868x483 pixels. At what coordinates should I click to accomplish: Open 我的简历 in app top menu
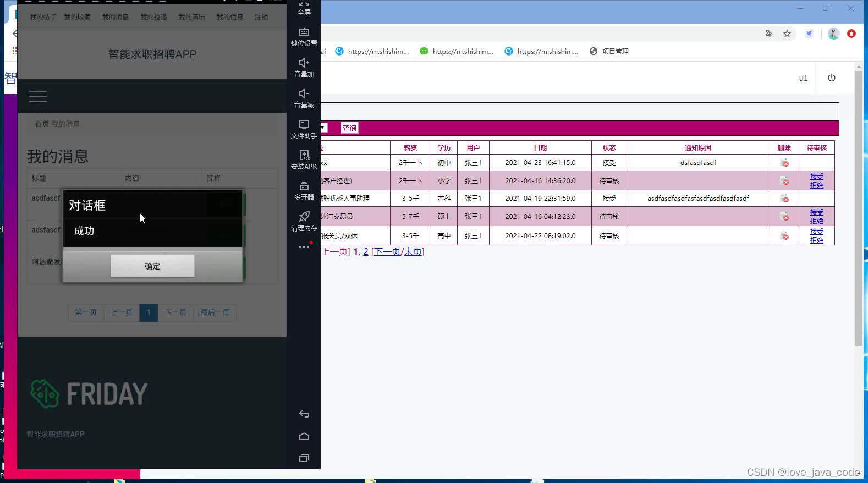[191, 17]
